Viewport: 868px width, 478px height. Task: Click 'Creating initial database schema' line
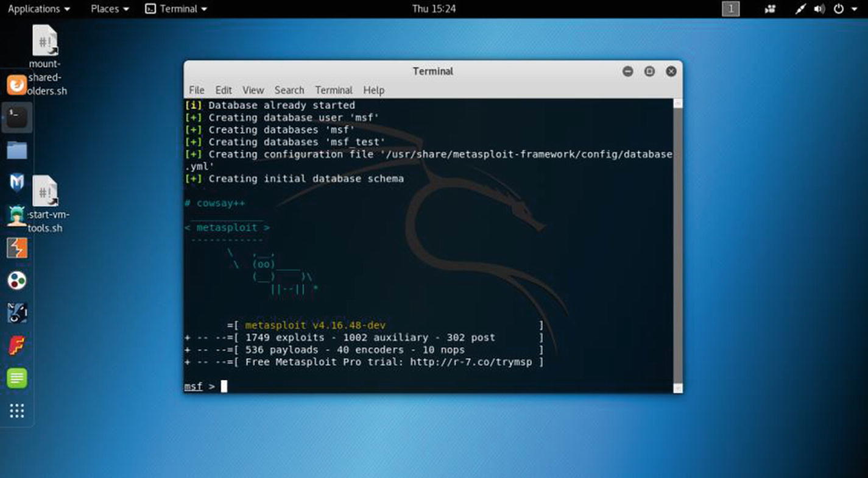pyautogui.click(x=294, y=179)
